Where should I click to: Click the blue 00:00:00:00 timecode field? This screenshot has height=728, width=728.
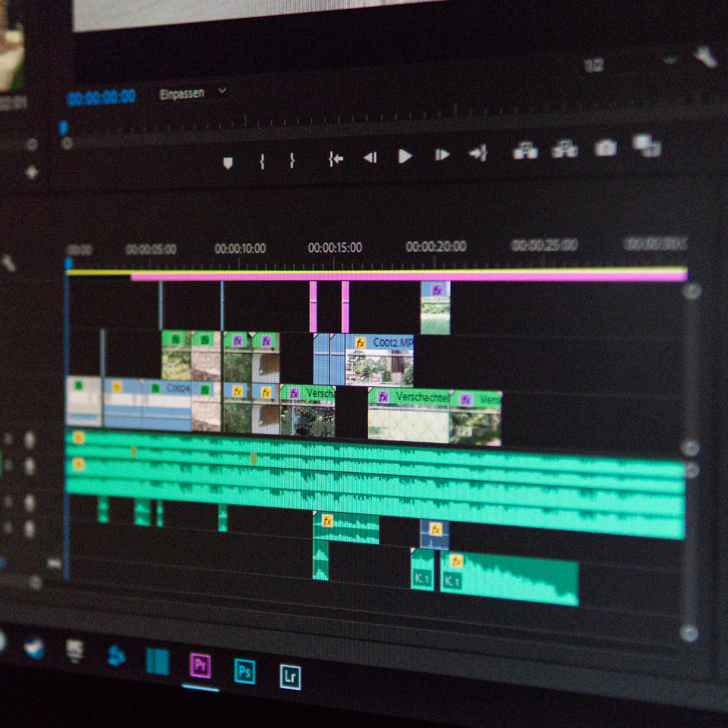[x=101, y=97]
